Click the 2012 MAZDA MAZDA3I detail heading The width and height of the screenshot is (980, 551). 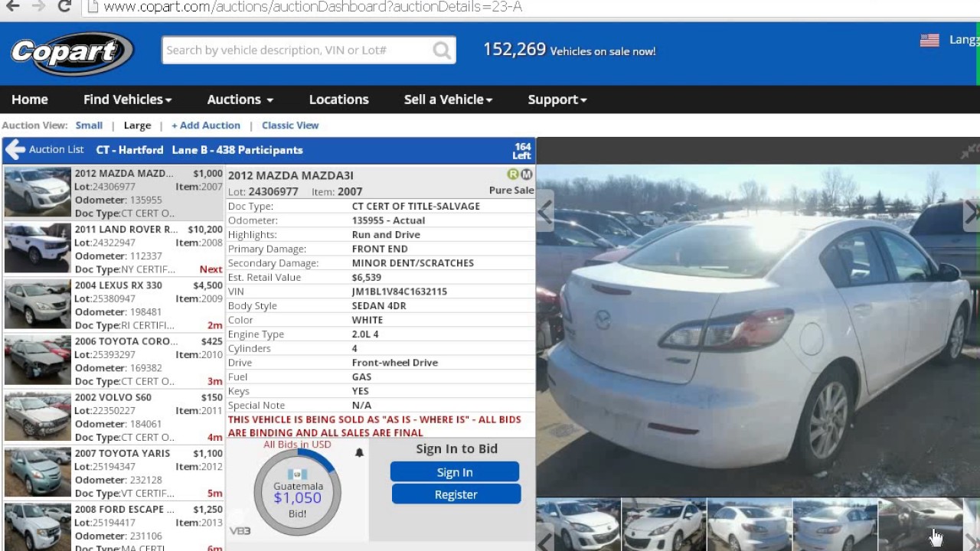pyautogui.click(x=291, y=175)
